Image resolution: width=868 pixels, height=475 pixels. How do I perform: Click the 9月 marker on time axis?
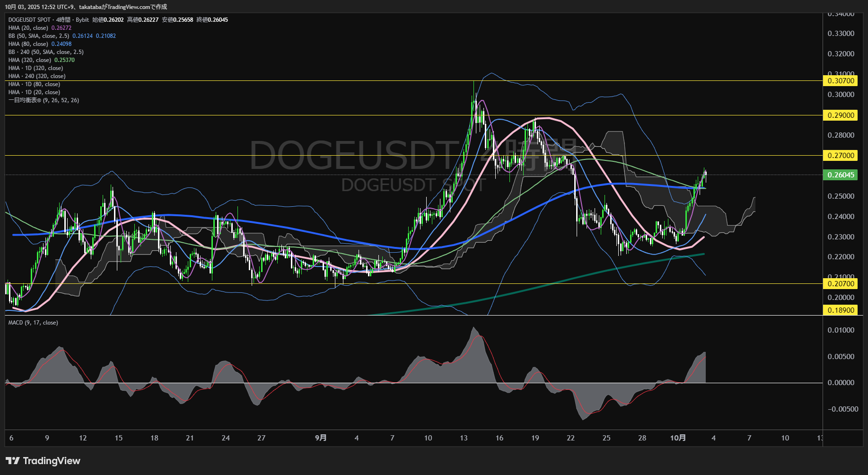(x=321, y=438)
